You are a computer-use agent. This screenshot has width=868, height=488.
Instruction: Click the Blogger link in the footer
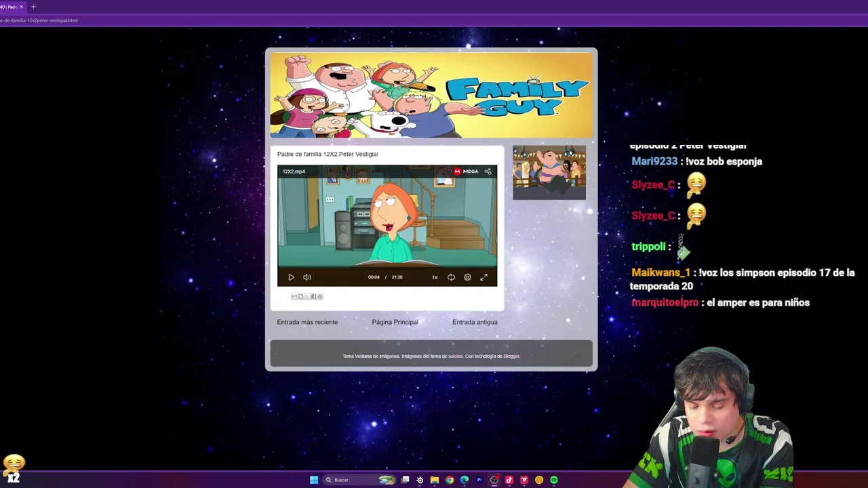pyautogui.click(x=511, y=356)
